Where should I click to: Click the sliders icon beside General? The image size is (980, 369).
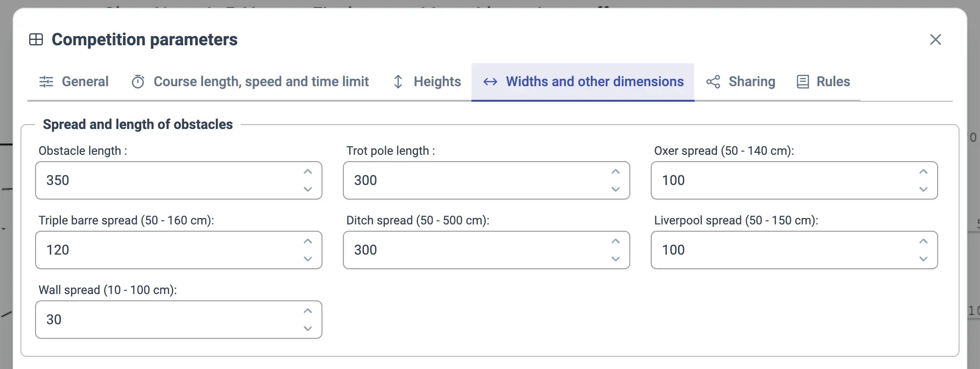tap(46, 82)
